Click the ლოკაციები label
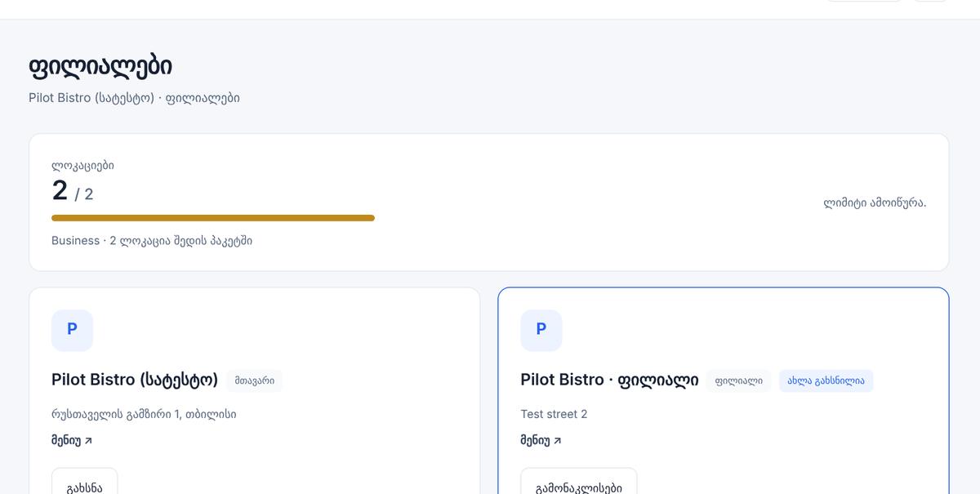The height and width of the screenshot is (494, 980). pyautogui.click(x=82, y=166)
